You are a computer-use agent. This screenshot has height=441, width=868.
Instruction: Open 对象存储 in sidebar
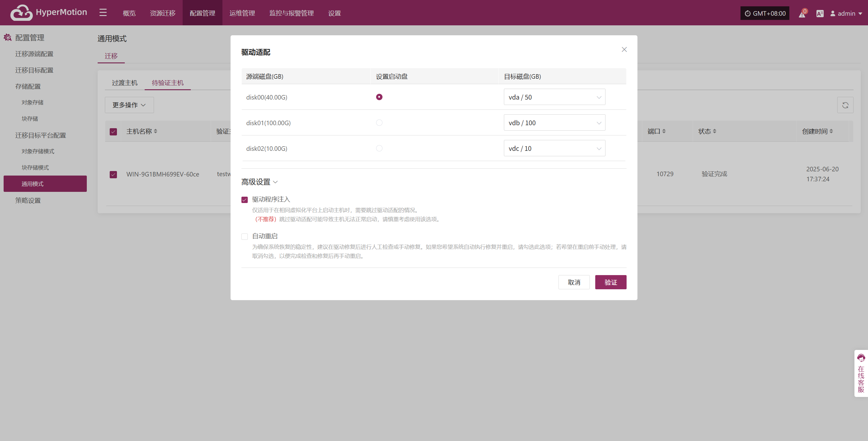pos(32,103)
